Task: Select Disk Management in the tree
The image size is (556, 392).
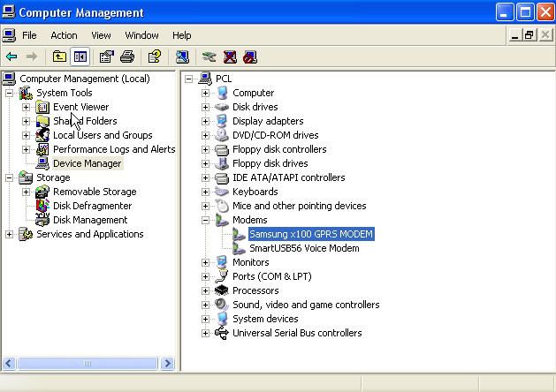Action: [x=89, y=220]
